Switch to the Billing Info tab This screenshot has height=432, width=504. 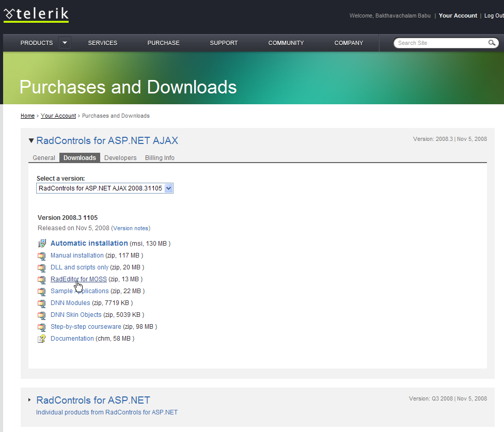160,158
